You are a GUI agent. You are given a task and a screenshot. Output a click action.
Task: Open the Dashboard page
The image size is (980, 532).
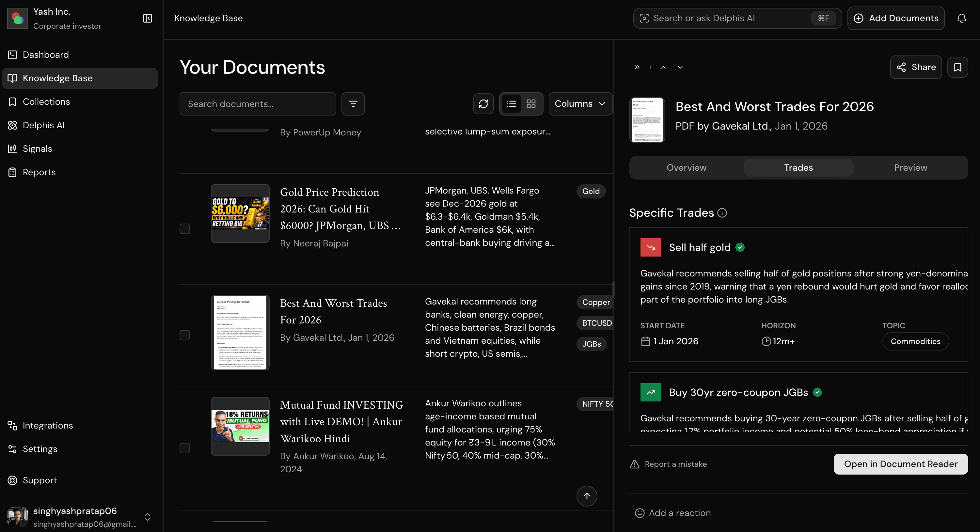pyautogui.click(x=80, y=55)
